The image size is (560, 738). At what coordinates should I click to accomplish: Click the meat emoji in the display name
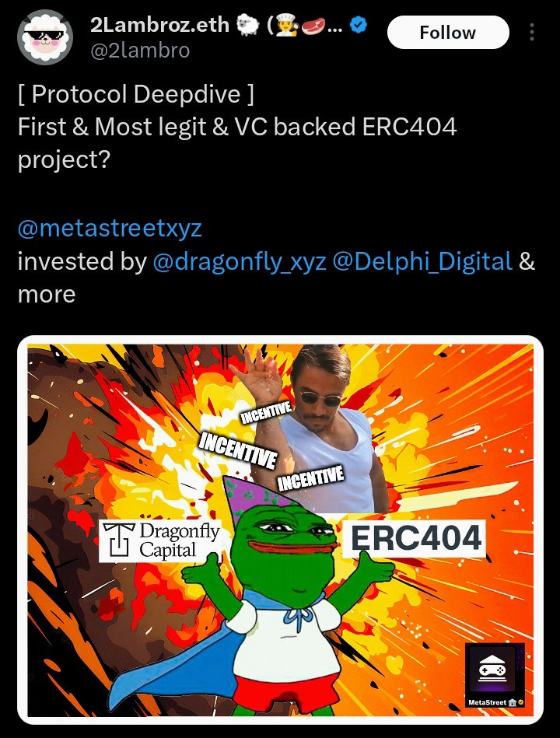(x=312, y=26)
